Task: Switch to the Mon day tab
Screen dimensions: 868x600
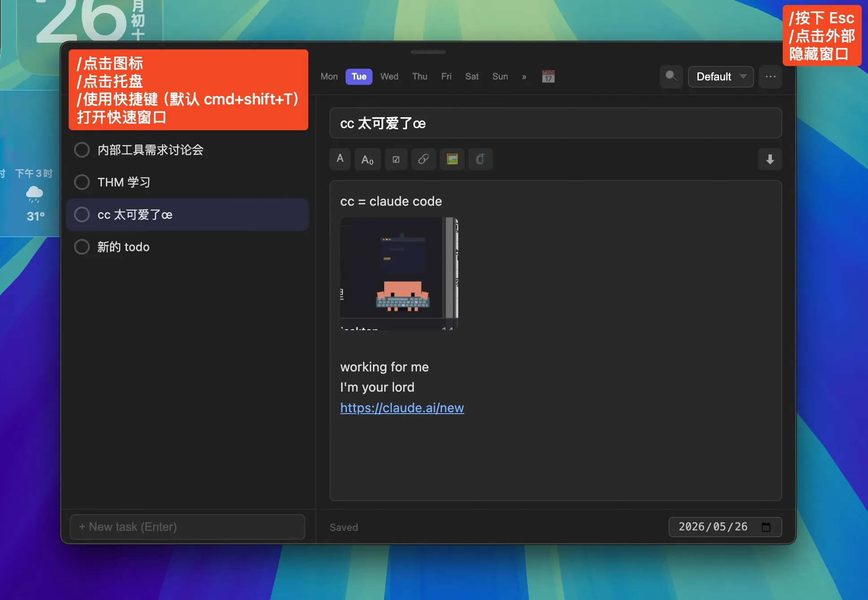Action: click(329, 76)
